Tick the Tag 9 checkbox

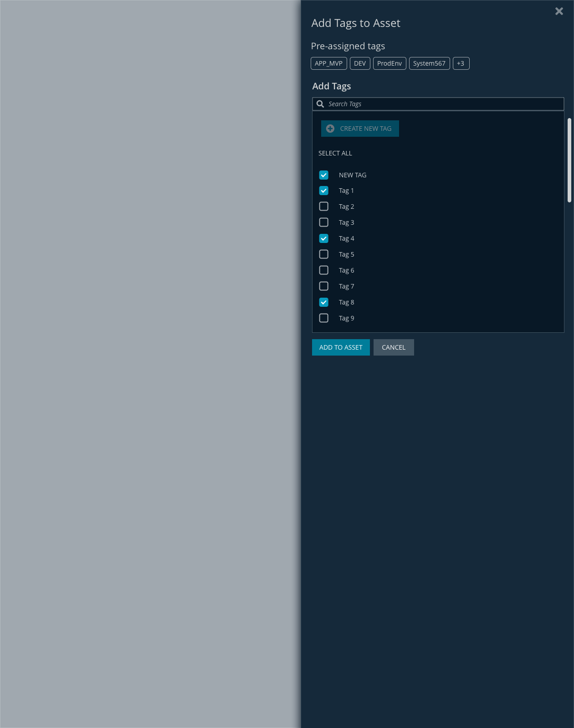[x=324, y=318]
